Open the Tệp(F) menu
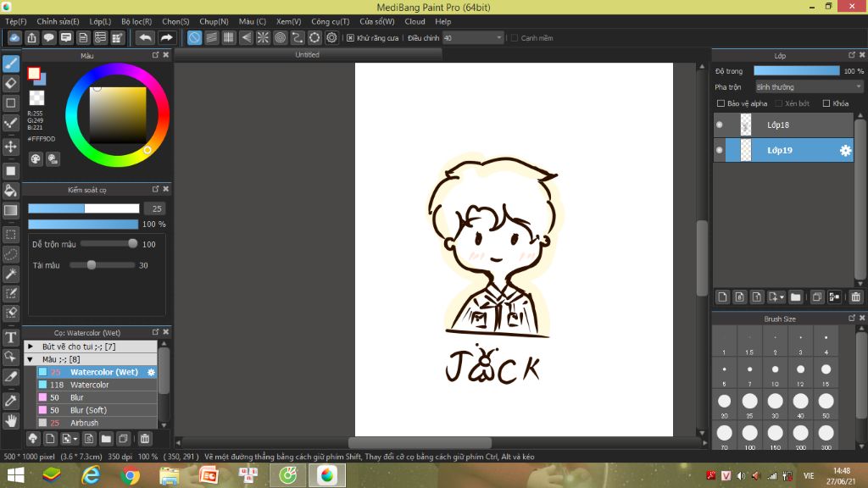This screenshot has width=868, height=488. (16, 21)
